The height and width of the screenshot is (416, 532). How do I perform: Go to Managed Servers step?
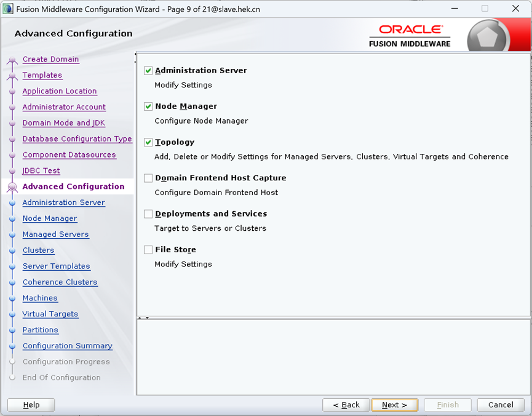tap(55, 234)
